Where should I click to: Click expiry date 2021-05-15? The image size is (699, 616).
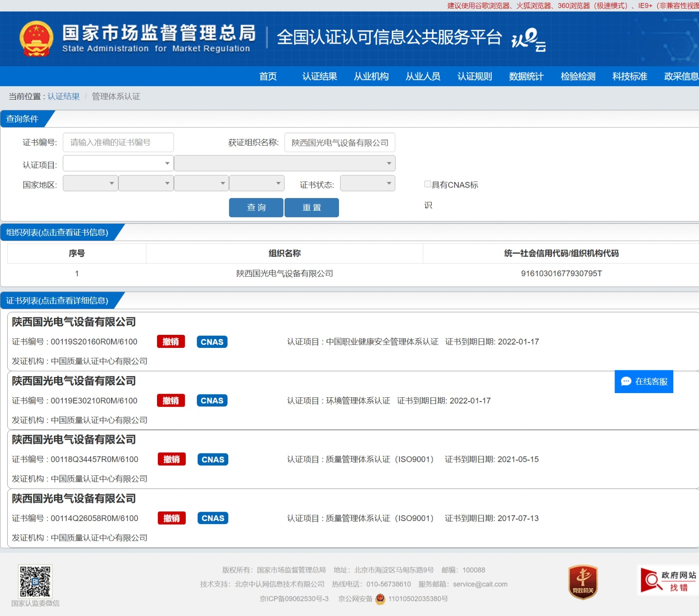pos(518,459)
